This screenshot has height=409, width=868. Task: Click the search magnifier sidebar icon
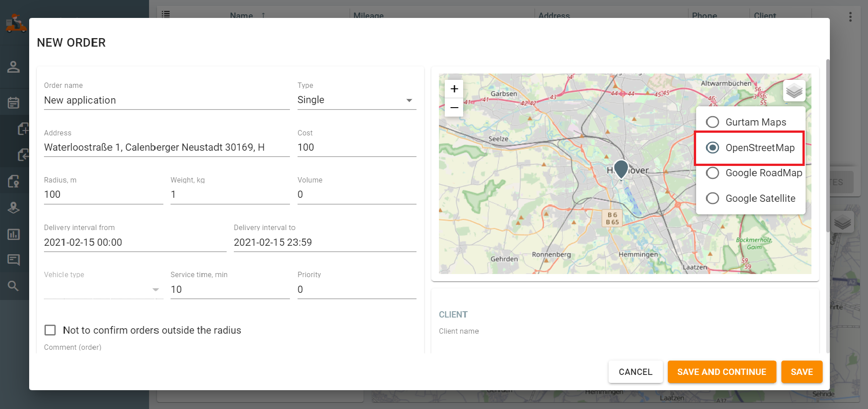[13, 286]
